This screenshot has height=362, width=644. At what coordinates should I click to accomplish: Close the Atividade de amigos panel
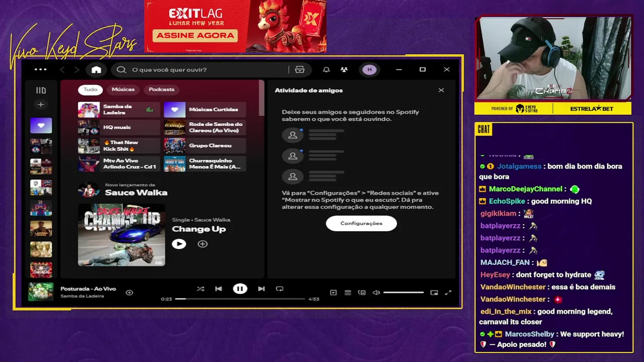tap(441, 90)
